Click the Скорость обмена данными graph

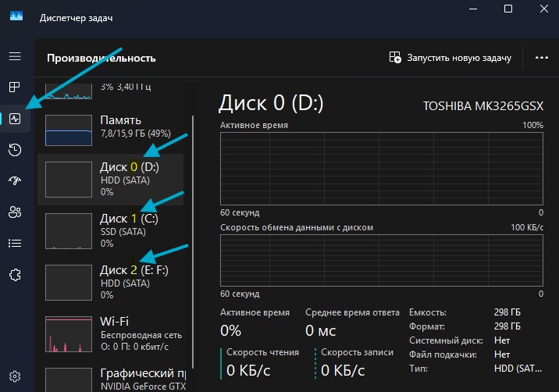(382, 260)
